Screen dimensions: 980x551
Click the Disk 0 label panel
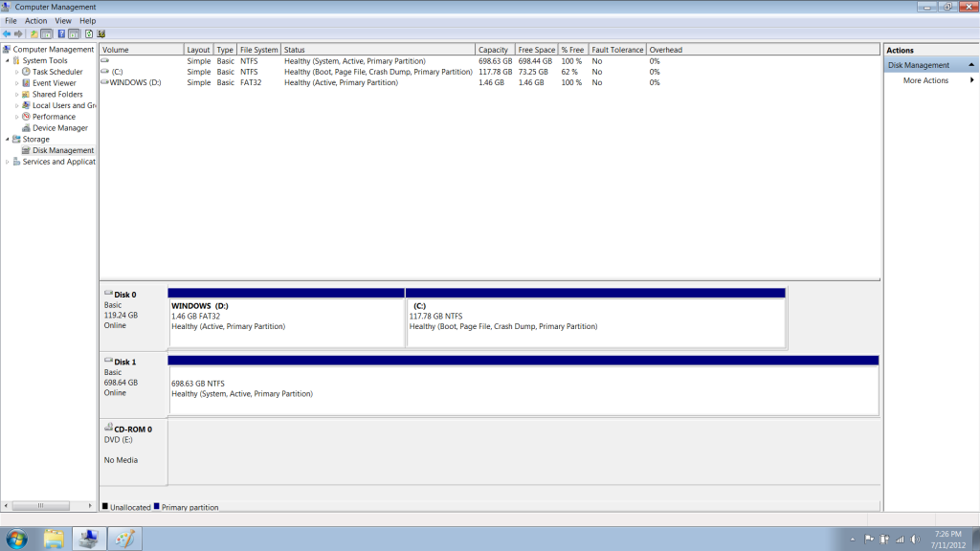coord(133,318)
